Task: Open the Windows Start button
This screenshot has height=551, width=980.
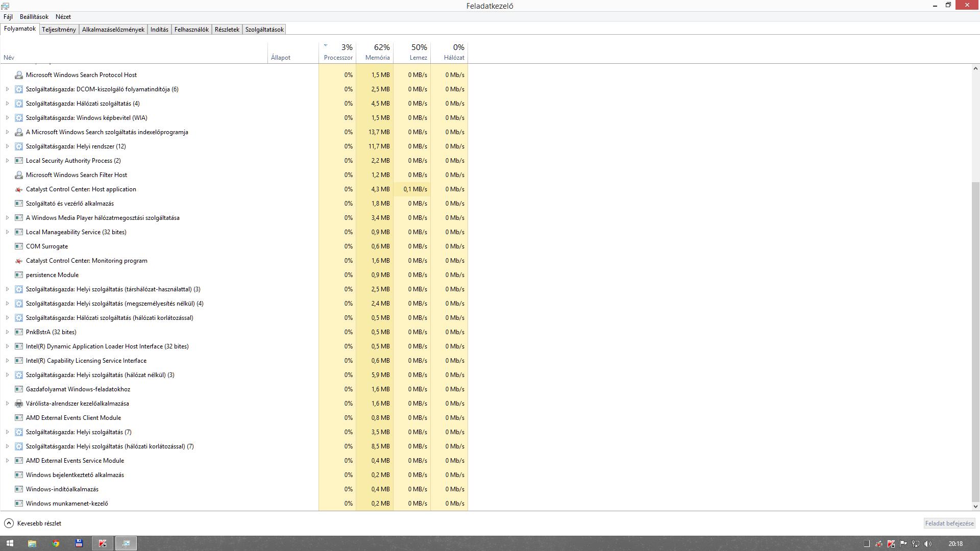Action: click(x=10, y=543)
